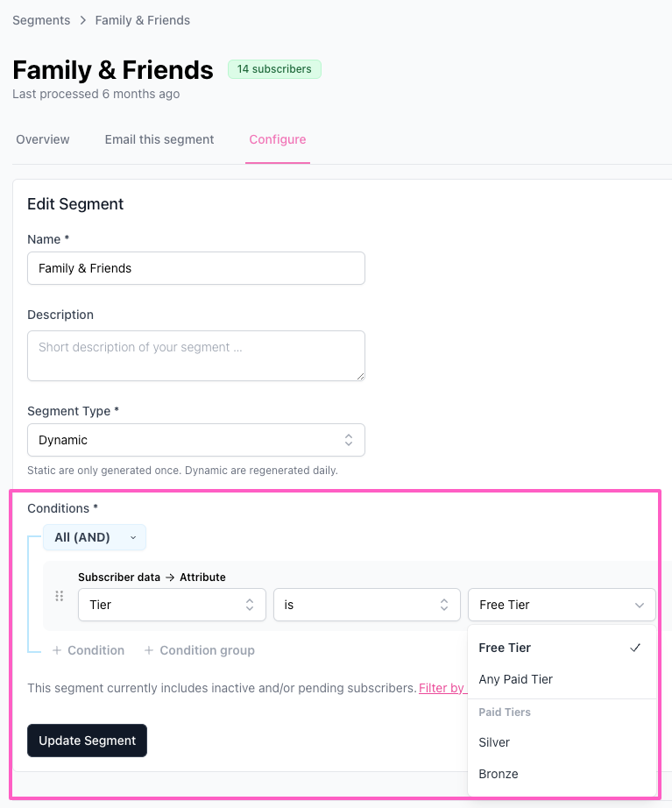Open the 'is' comparison dropdown
The image size is (672, 808).
coord(367,605)
